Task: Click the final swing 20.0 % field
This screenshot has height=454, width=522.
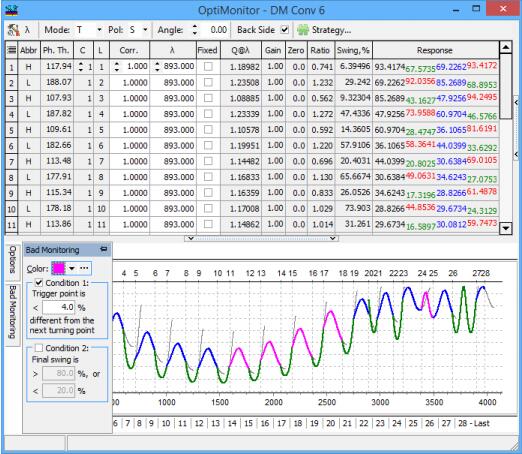Action: tap(59, 390)
